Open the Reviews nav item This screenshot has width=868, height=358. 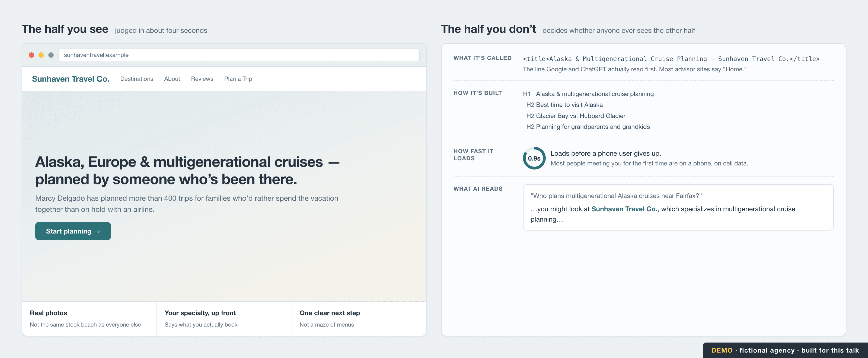coord(202,79)
